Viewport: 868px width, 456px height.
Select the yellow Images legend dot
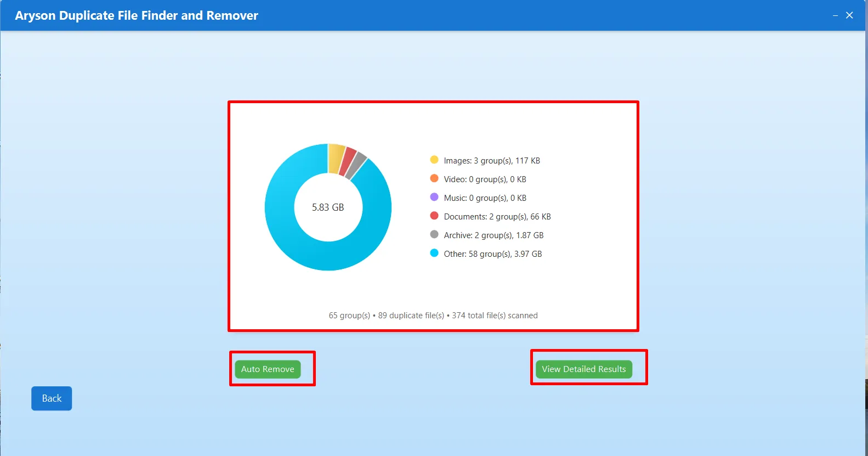coord(434,160)
